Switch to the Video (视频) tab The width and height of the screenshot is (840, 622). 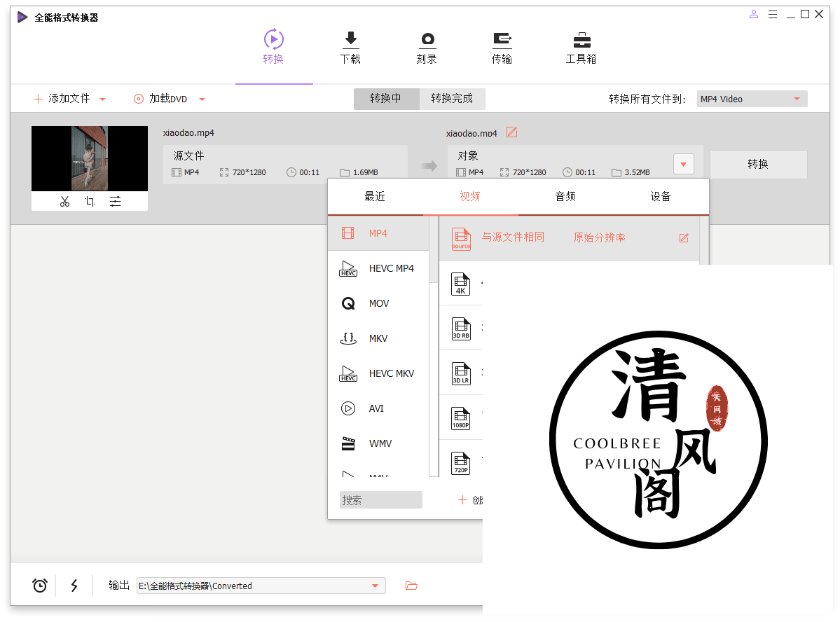coord(470,197)
